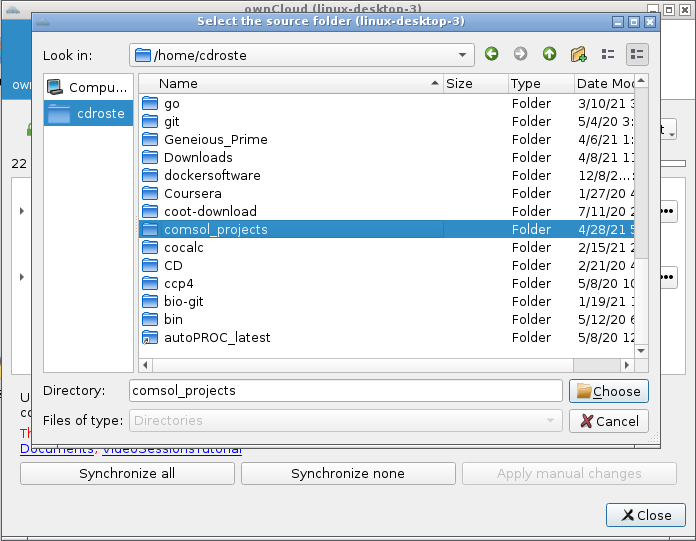This screenshot has height=541, width=696.
Task: Click the Directory input field
Action: pos(345,391)
